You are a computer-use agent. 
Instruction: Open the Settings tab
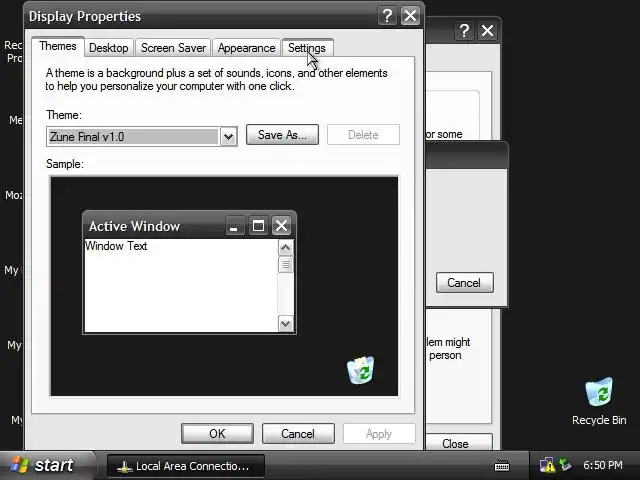coord(307,48)
